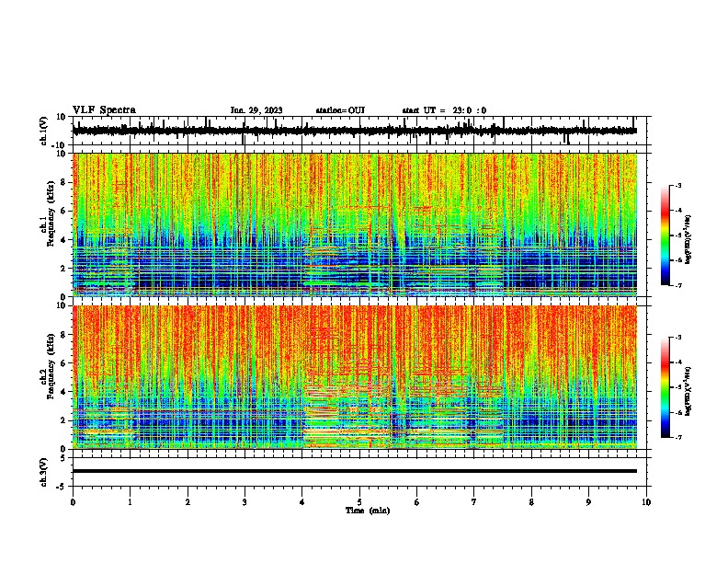Click inside the ch.1 spectrogram panel

click(355, 224)
